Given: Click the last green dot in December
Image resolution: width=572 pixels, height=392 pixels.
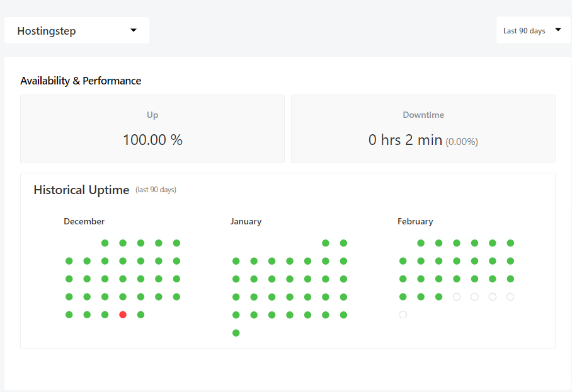Looking at the screenshot, I should tap(141, 314).
